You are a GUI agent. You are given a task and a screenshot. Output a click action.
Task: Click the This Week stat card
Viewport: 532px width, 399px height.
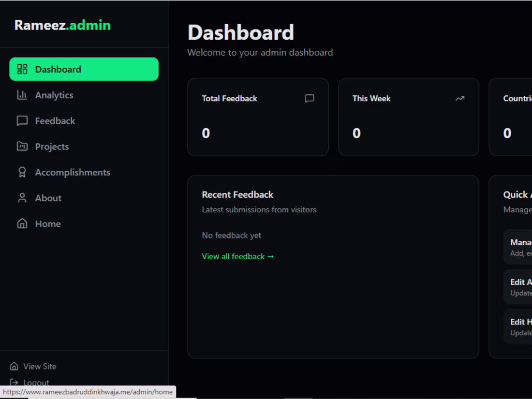pos(409,117)
